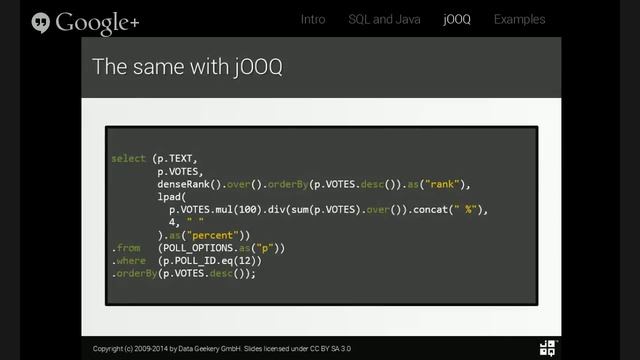Open the SQL and Java tab
The image size is (640, 360).
point(384,19)
